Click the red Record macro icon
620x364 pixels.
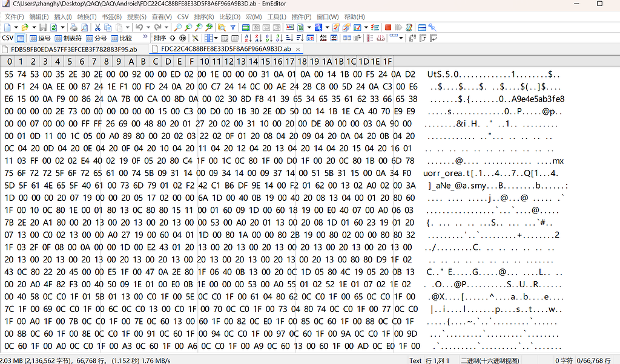coord(388,27)
